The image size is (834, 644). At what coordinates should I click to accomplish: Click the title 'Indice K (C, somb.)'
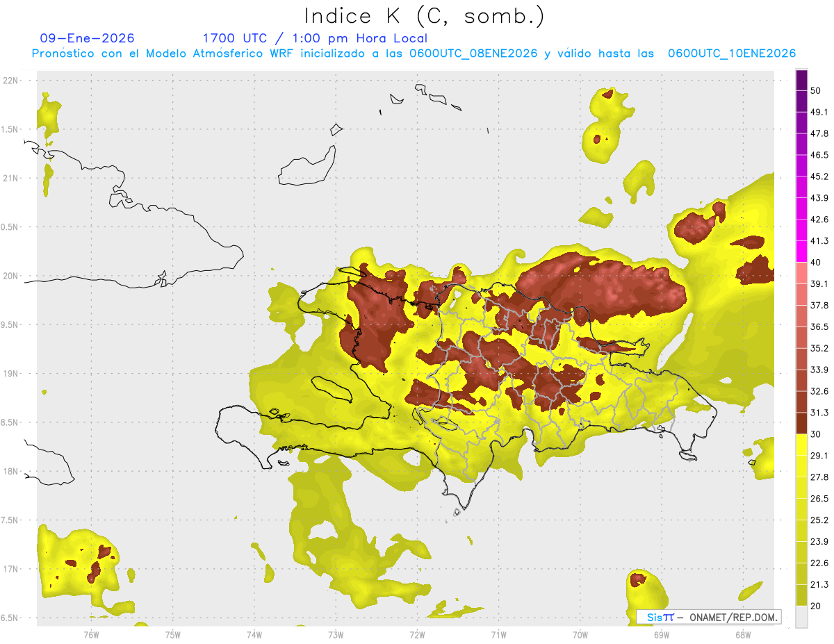pos(425,16)
